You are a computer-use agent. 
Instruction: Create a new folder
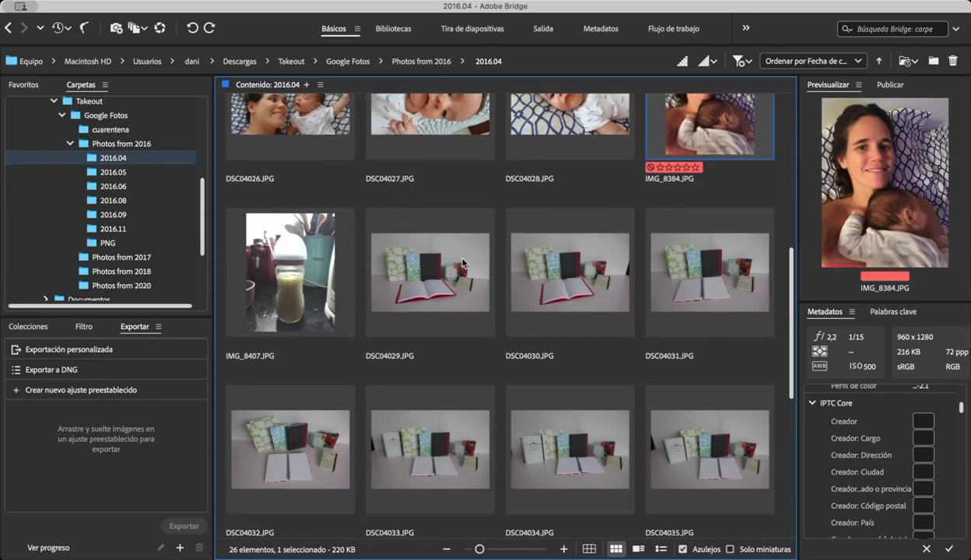point(933,61)
